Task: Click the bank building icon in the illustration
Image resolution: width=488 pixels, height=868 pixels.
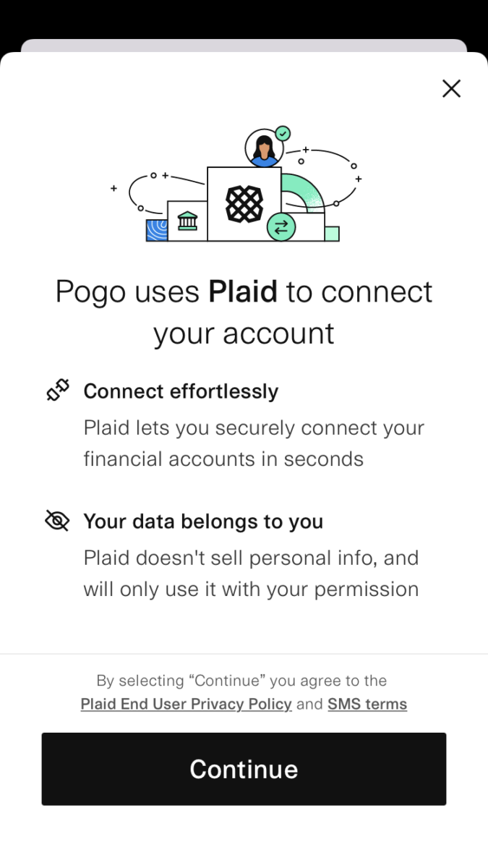Action: [187, 219]
